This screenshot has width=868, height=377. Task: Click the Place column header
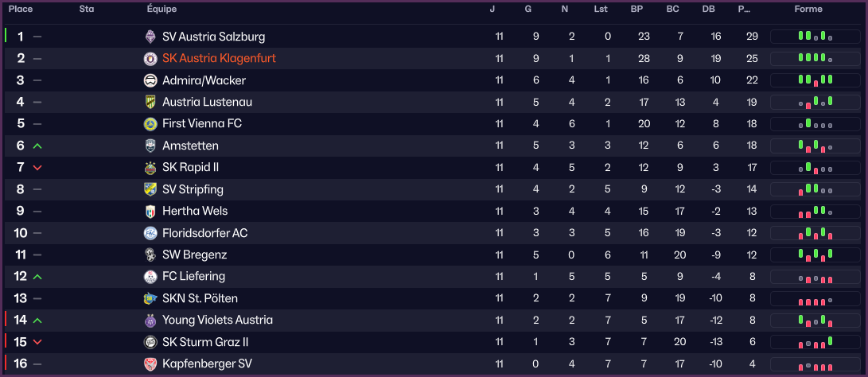[21, 9]
